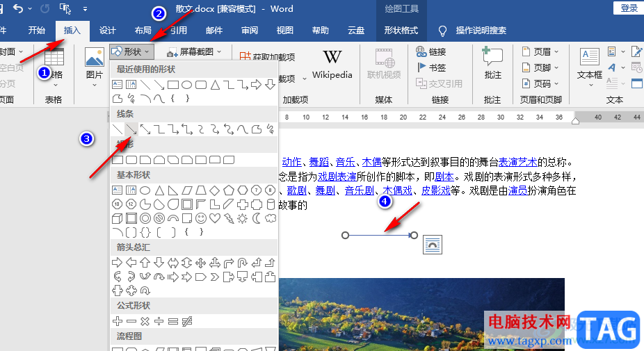Click the WordArt icon in 文本 group
The width and height of the screenshot is (644, 351).
pyautogui.click(x=612, y=67)
